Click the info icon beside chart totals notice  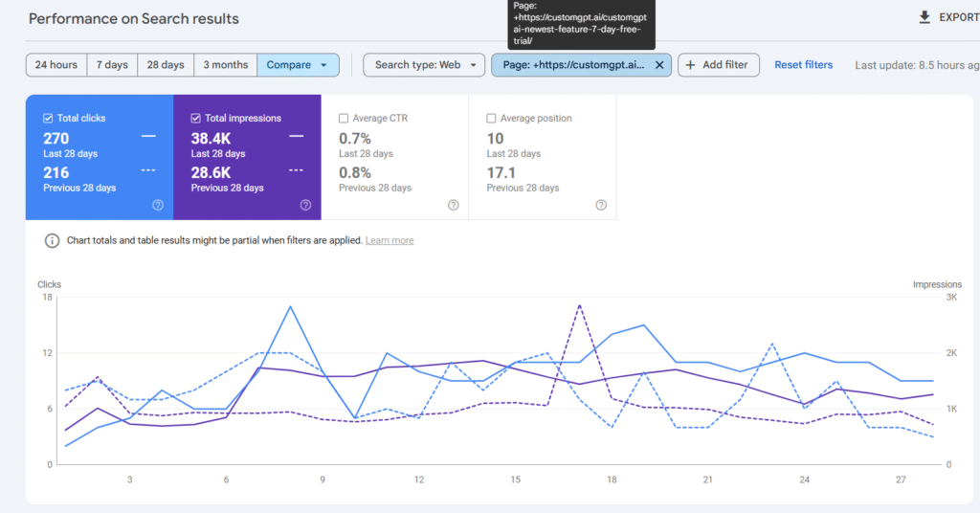(x=52, y=240)
